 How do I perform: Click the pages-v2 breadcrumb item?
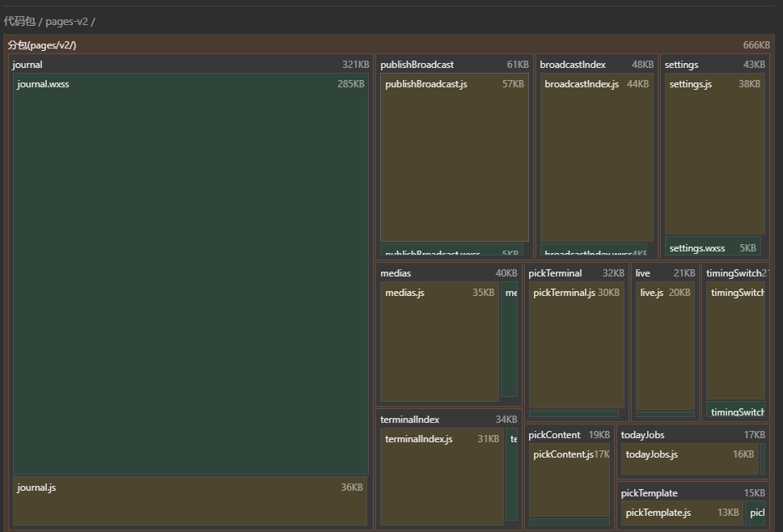coord(66,22)
